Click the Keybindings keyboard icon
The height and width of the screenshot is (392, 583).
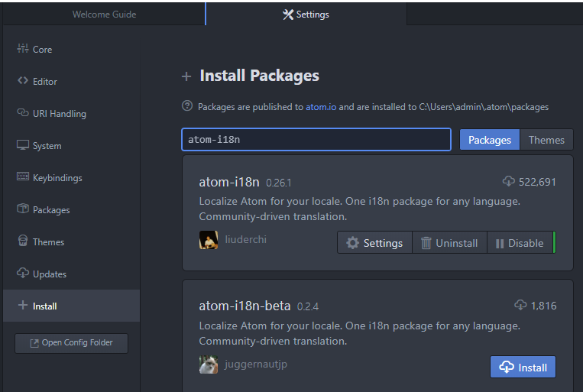[23, 177]
